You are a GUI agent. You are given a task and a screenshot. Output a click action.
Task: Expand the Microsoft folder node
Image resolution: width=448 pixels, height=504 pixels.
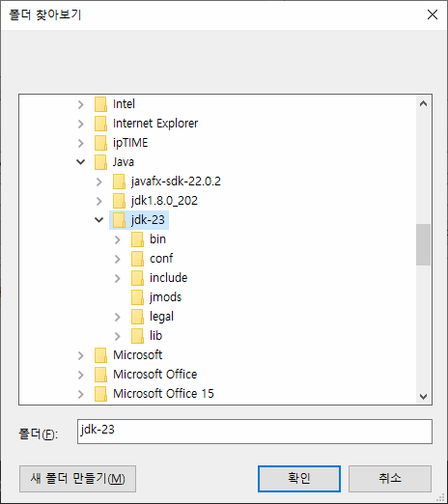click(x=81, y=355)
